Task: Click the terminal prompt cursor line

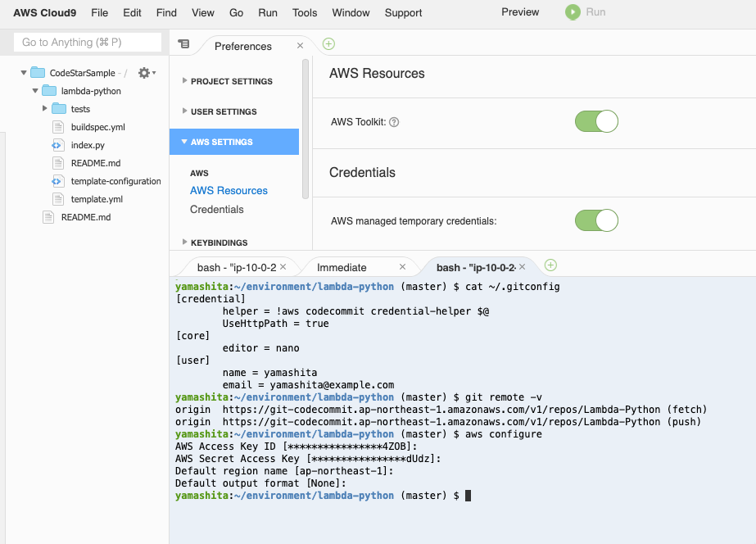Action: tap(323, 496)
